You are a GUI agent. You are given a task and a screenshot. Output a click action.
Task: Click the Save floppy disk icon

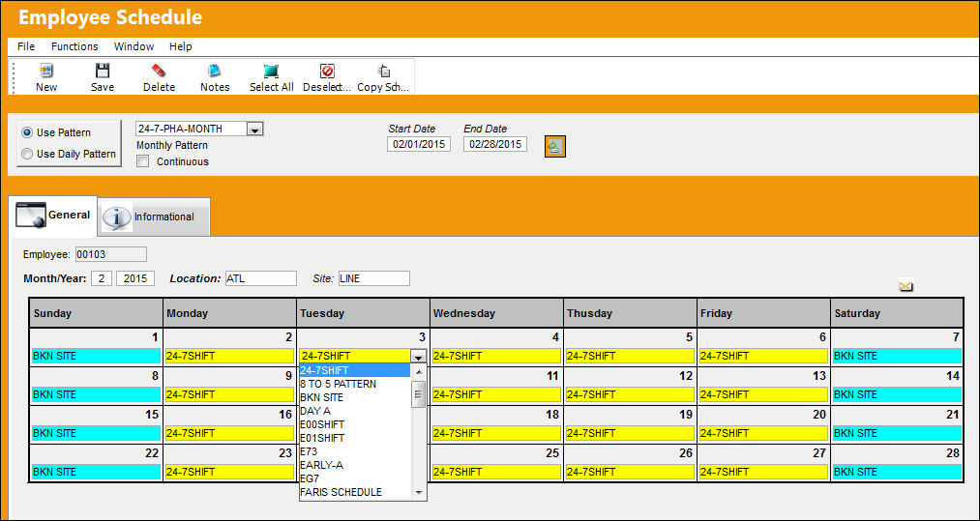pyautogui.click(x=103, y=71)
